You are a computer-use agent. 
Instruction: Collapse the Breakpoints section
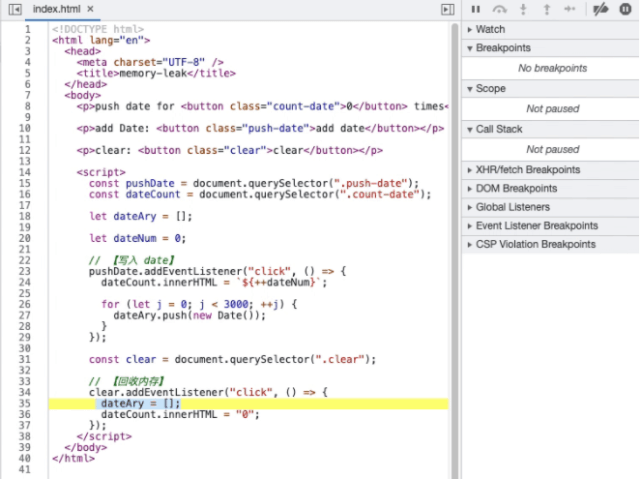[x=550, y=48]
